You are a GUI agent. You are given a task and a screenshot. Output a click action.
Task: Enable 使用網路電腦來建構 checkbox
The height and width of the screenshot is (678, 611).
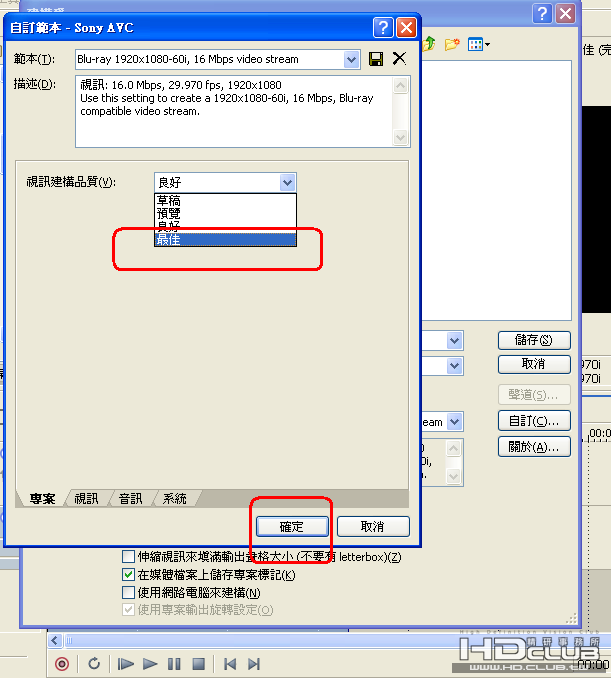[x=128, y=592]
